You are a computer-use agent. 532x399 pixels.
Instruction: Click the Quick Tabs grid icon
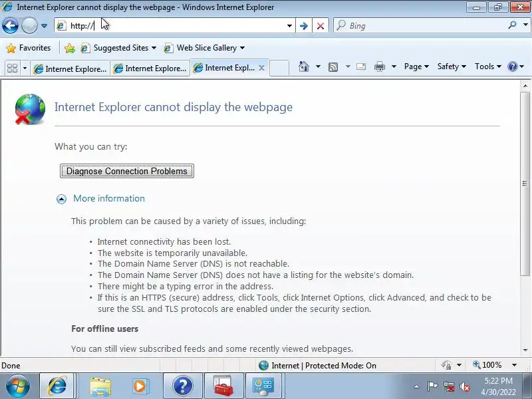tap(12, 68)
